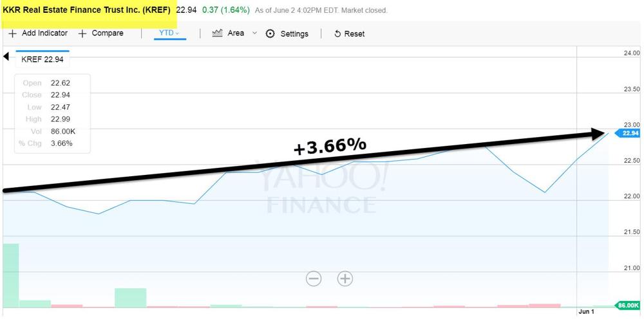
Task: Open the Compare symbols option
Action: [101, 33]
